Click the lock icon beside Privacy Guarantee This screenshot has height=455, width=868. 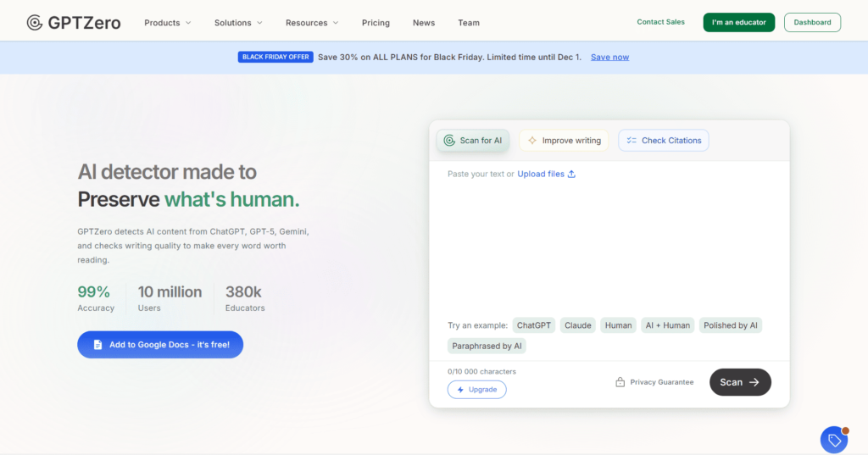[x=620, y=382]
